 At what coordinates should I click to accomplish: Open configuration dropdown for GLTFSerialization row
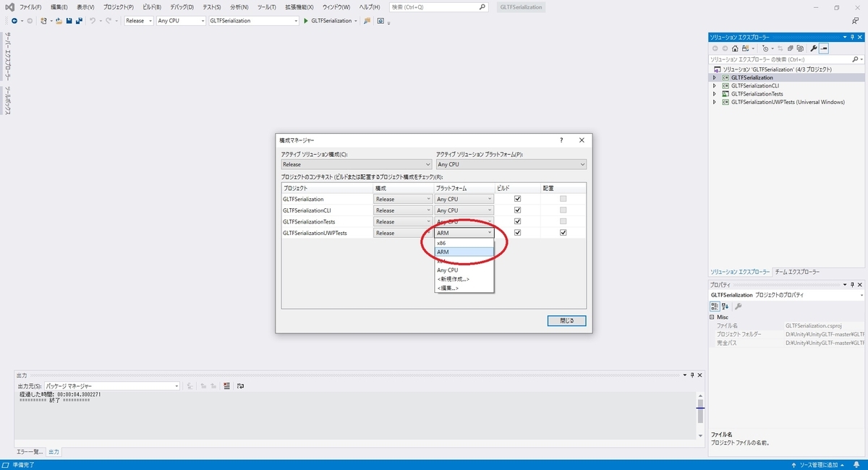(403, 199)
